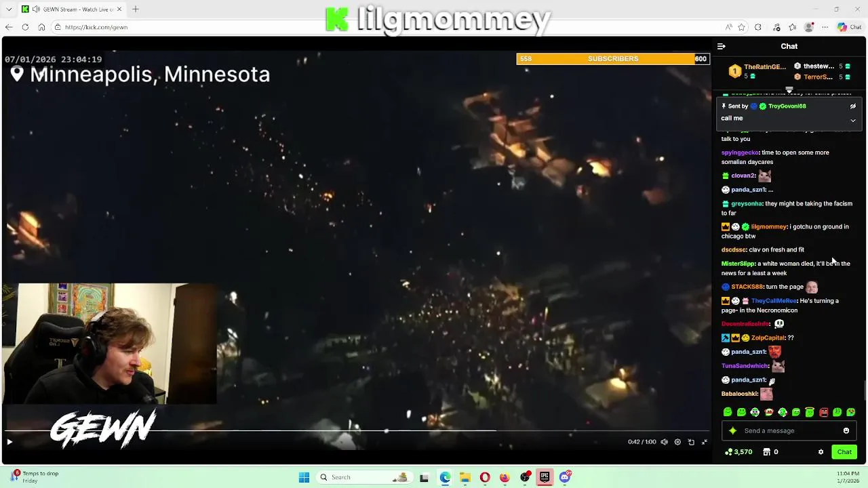
Task: Open Microsoft Edge from the taskbar
Action: click(x=445, y=477)
